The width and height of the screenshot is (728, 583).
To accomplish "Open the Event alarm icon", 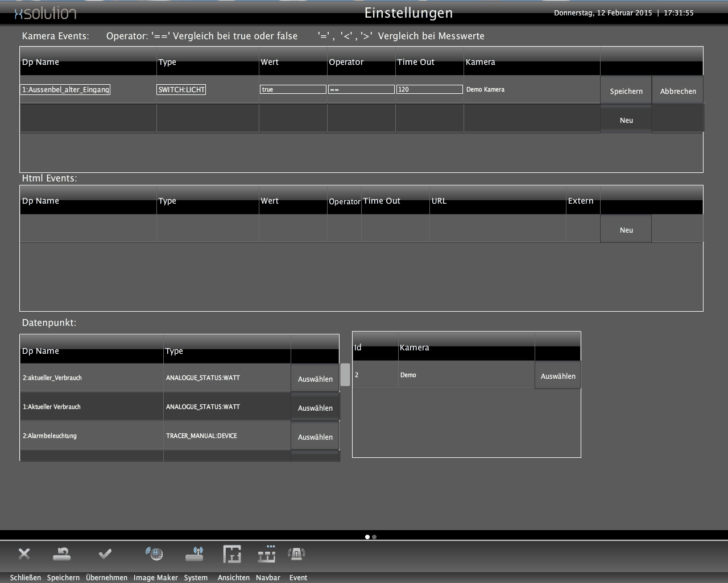I will click(296, 554).
